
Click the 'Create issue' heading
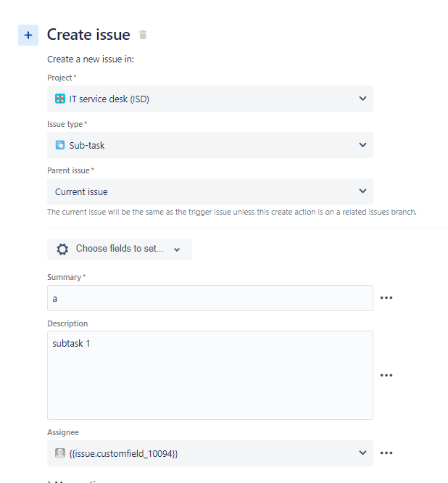point(88,35)
